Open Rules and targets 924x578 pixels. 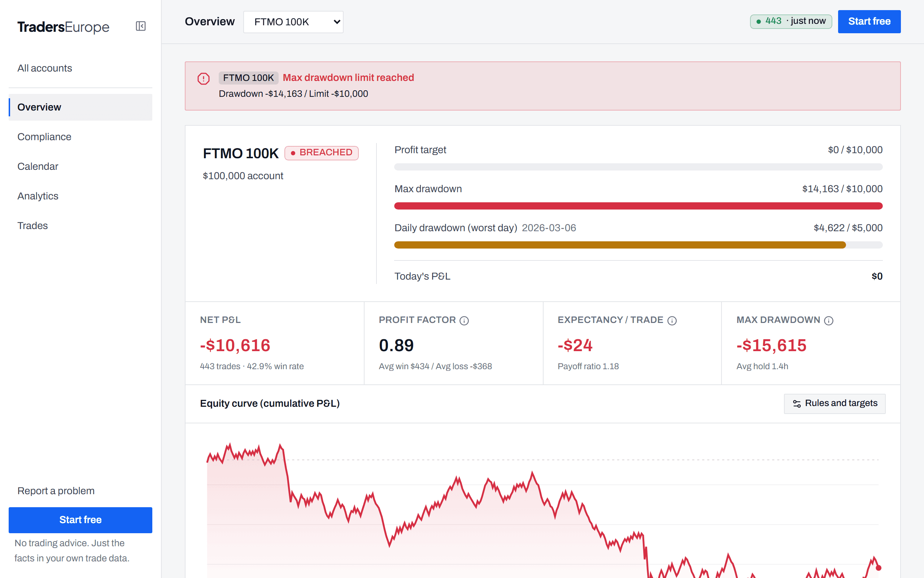pyautogui.click(x=834, y=403)
